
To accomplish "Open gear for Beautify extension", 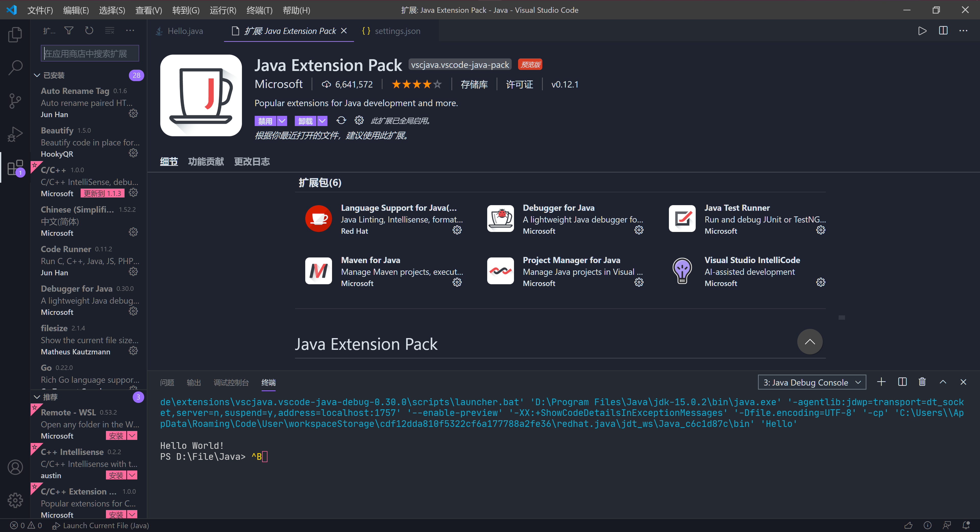I will click(133, 153).
